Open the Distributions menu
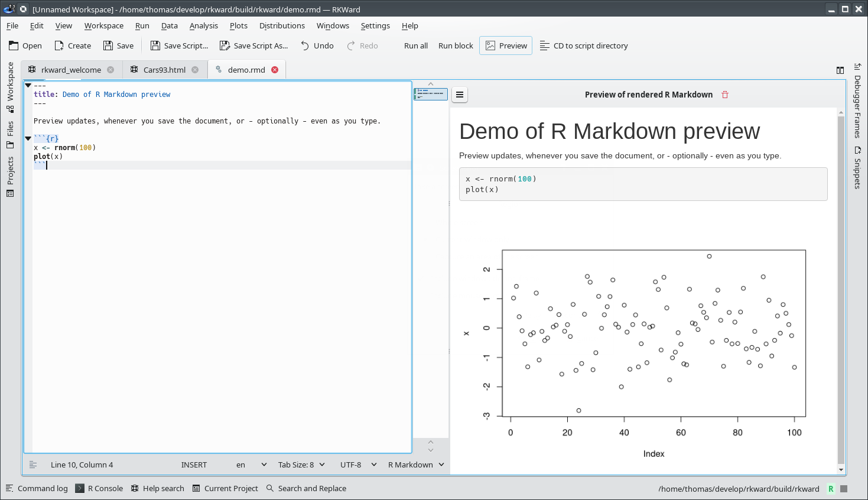The image size is (868, 500). coord(282,25)
